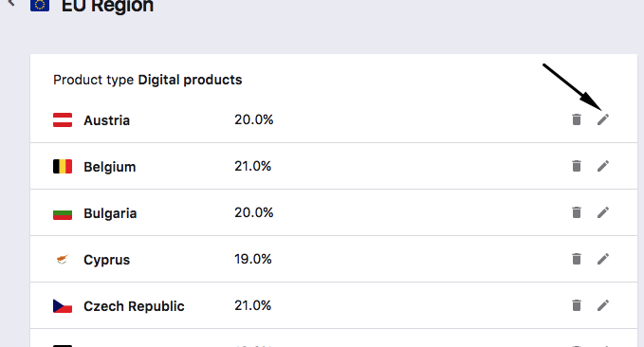Click the Product type Digital products heading

pyautogui.click(x=147, y=80)
